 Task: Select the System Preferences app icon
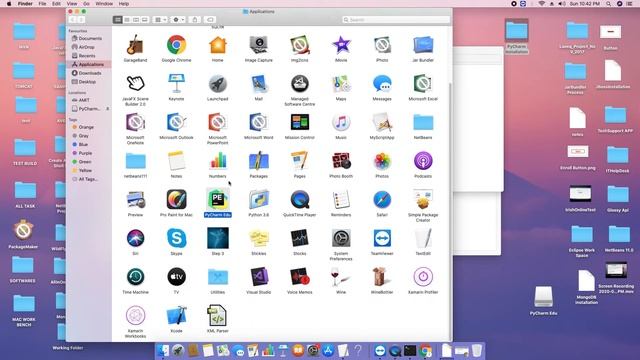point(341,238)
